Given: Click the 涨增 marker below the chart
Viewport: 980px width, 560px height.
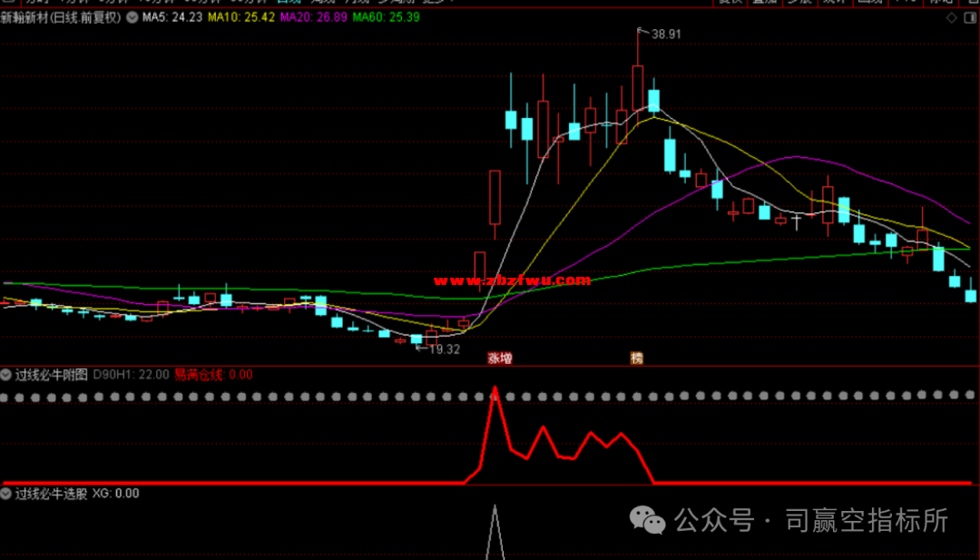Looking at the screenshot, I should point(500,359).
